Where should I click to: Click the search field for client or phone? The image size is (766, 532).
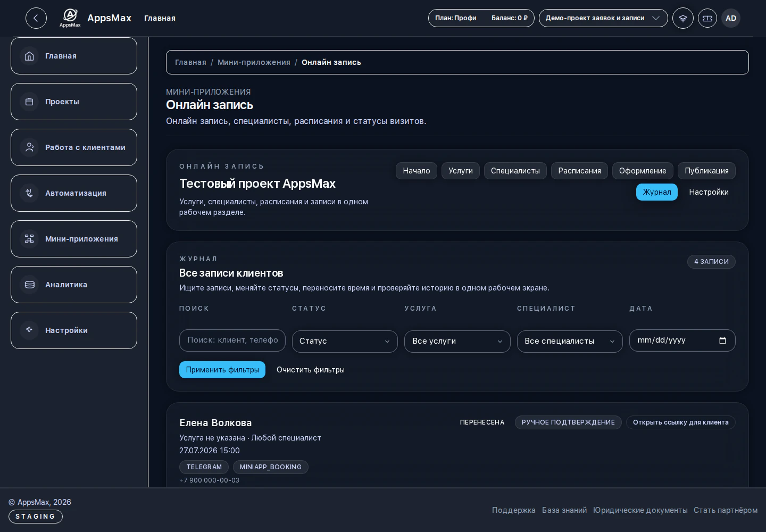point(232,340)
